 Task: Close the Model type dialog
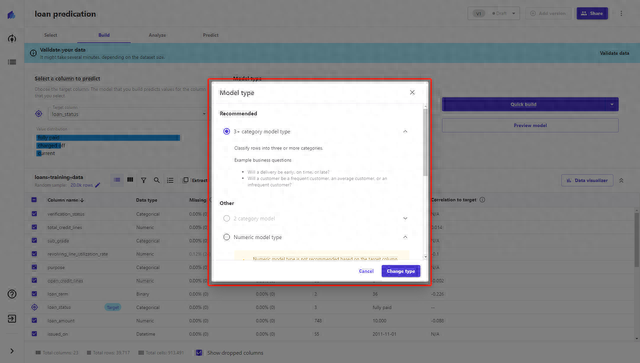[412, 92]
